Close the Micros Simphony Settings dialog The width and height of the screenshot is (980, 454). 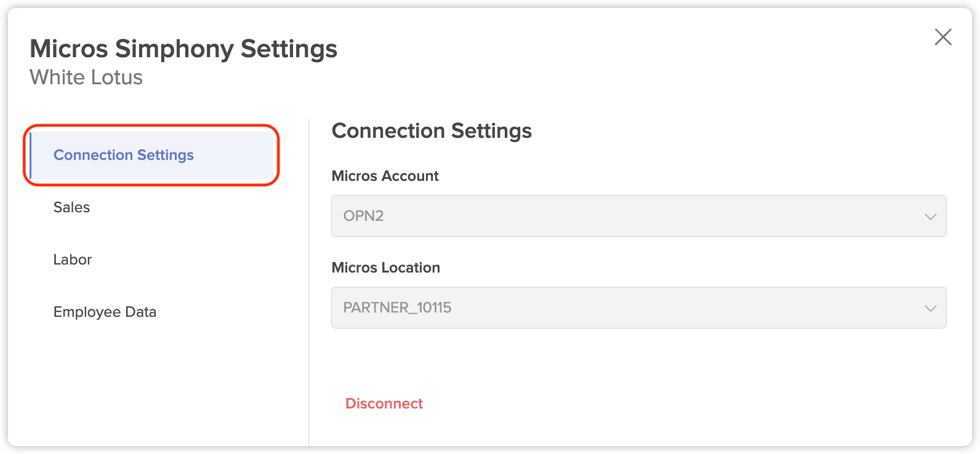943,37
